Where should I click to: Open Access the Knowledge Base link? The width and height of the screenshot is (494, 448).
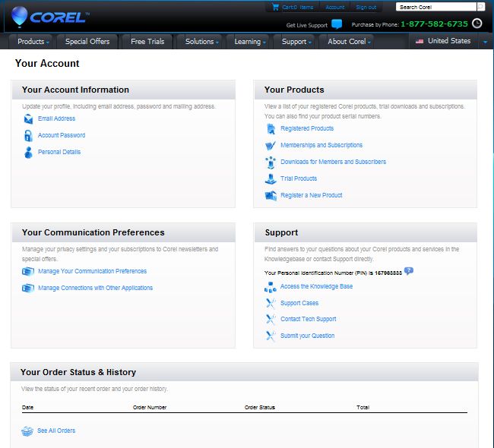316,286
